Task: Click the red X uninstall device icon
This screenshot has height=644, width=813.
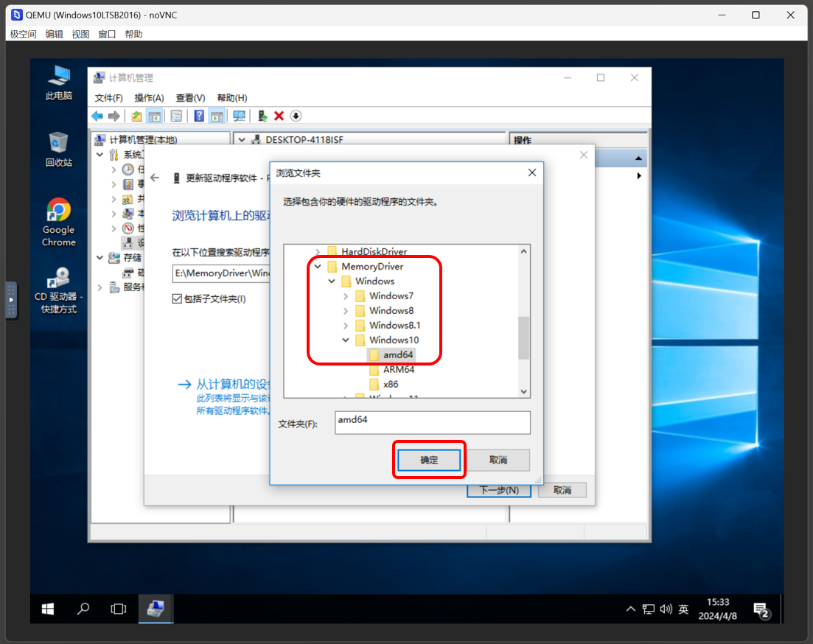Action: [278, 116]
